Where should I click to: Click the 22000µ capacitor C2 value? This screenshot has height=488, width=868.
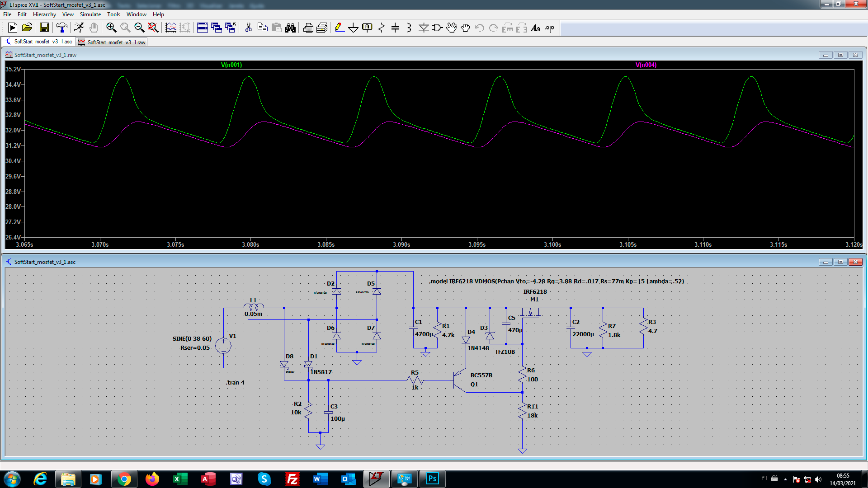(583, 334)
